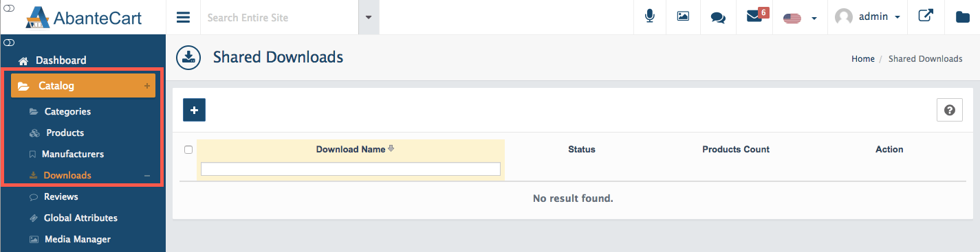This screenshot has width=980, height=252.
Task: Click the folder icon in top bar
Action: point(963,17)
